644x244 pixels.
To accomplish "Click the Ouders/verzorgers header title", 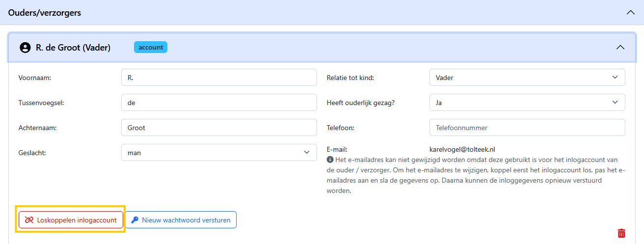I will (45, 13).
